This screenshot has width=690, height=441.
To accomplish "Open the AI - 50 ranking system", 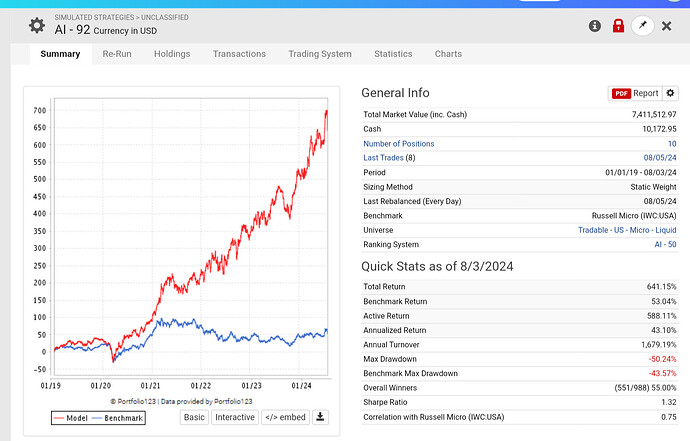I will 665,244.
